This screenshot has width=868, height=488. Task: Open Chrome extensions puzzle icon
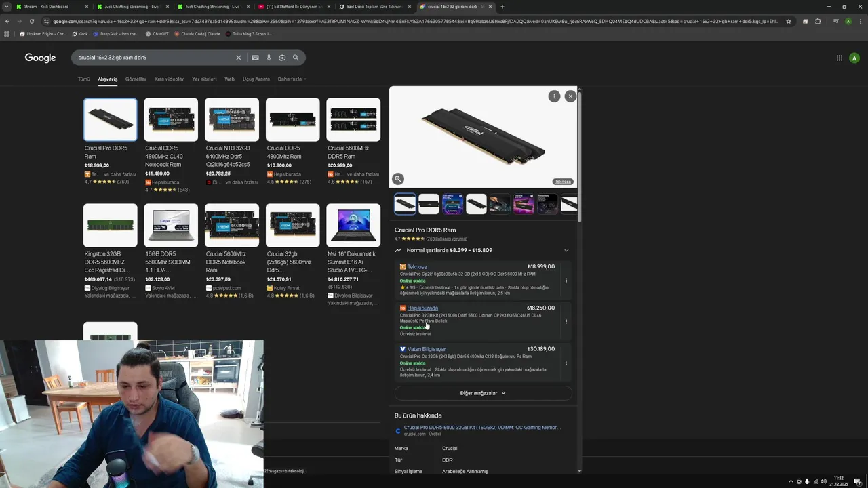tap(818, 21)
